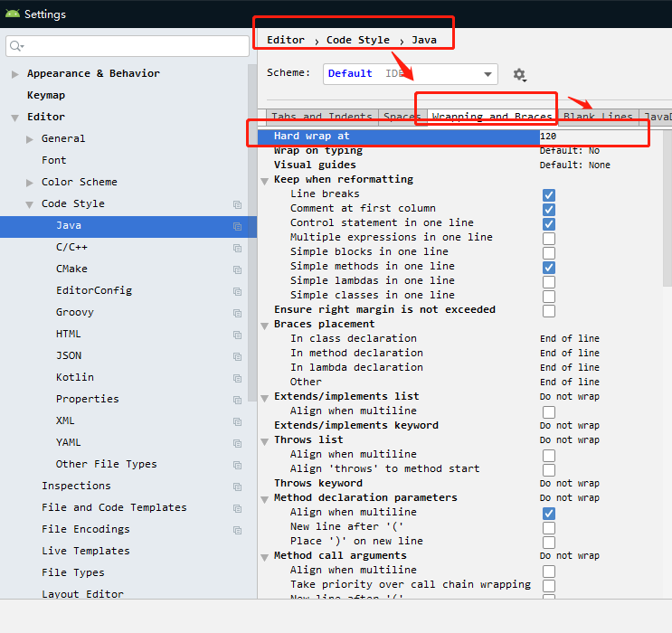Viewport: 672px width, 633px height.
Task: Collapse the Editor tree node
Action: 15,118
